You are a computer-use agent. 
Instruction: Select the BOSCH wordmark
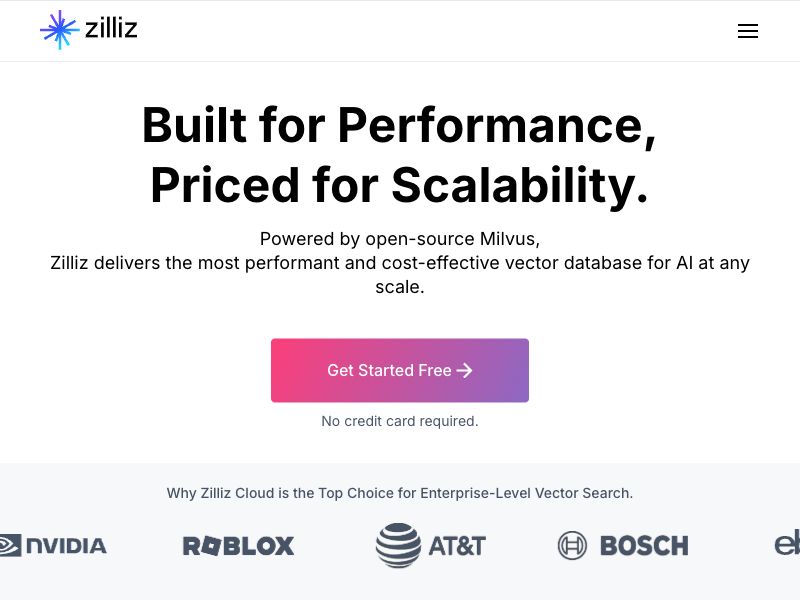pos(644,546)
